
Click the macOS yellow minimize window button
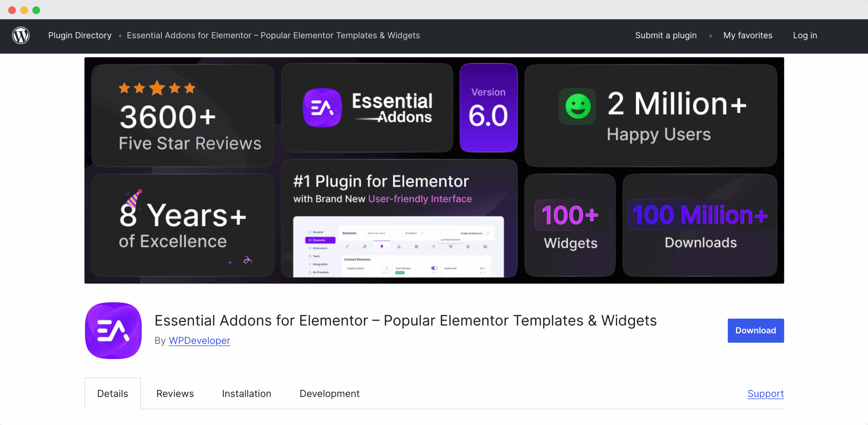click(x=24, y=10)
